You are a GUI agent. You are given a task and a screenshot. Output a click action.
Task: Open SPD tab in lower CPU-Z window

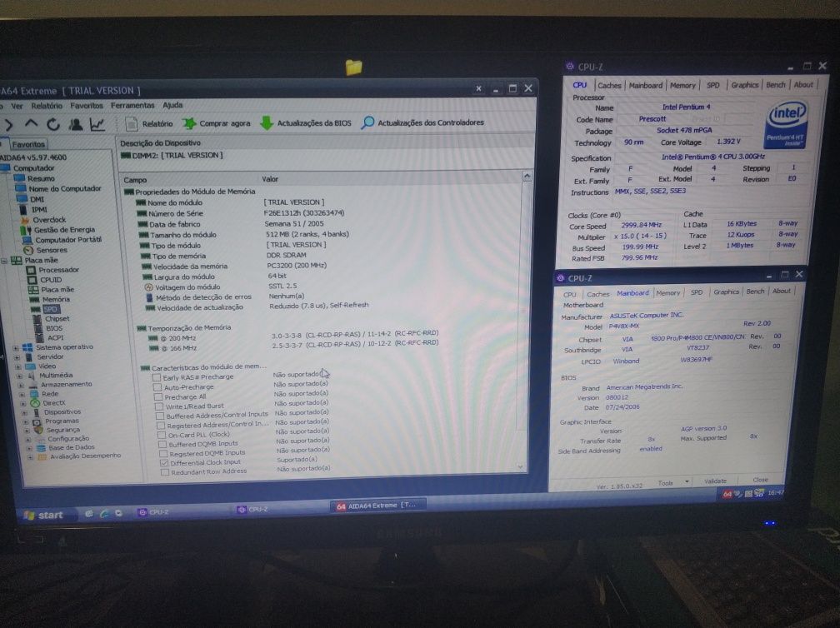pyautogui.click(x=697, y=292)
